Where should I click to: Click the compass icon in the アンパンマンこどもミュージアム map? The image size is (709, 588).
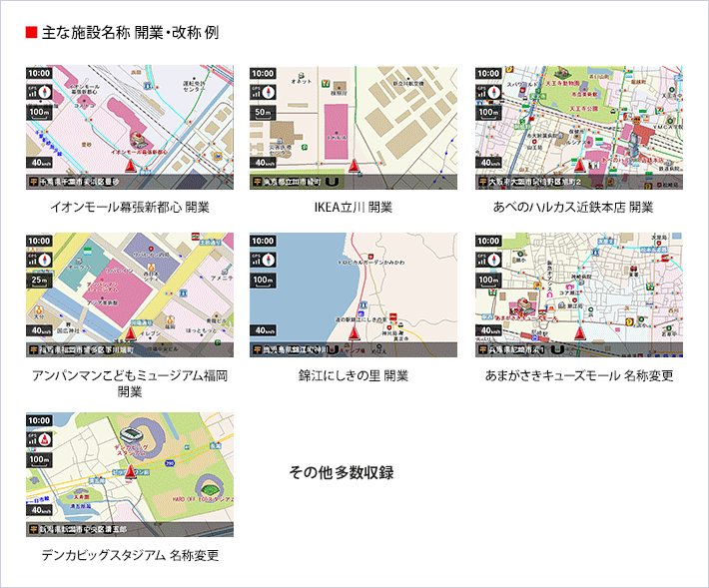point(45,260)
